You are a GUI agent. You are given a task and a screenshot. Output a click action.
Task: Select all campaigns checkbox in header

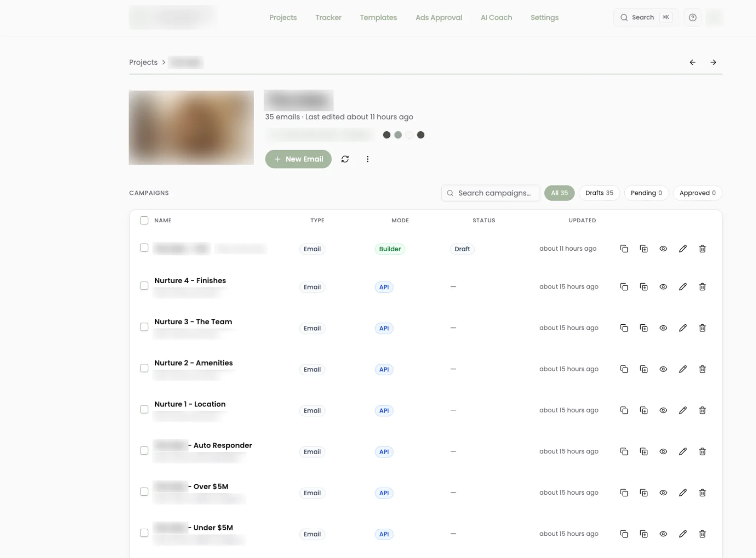click(144, 220)
